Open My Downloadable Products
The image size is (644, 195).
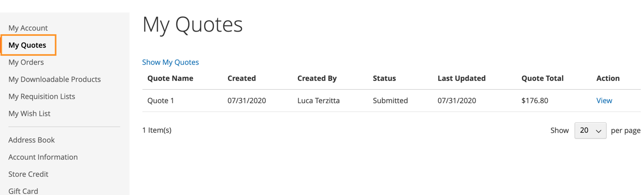[x=54, y=79]
